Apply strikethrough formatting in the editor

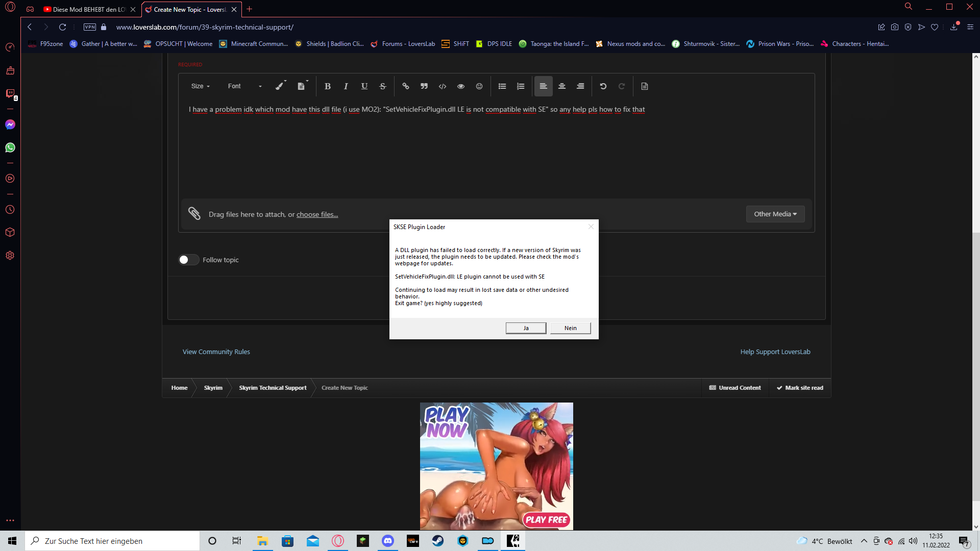tap(383, 86)
